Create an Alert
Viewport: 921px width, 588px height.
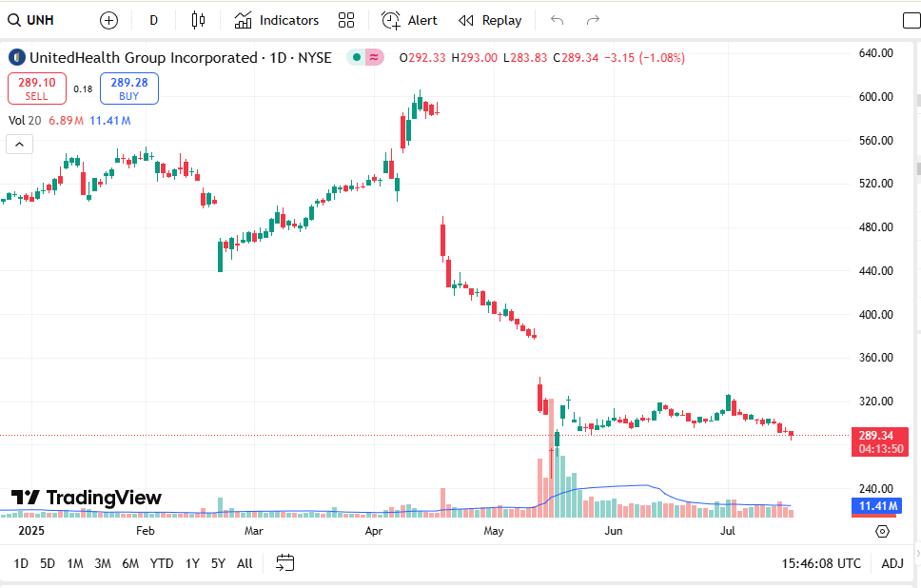tap(409, 21)
